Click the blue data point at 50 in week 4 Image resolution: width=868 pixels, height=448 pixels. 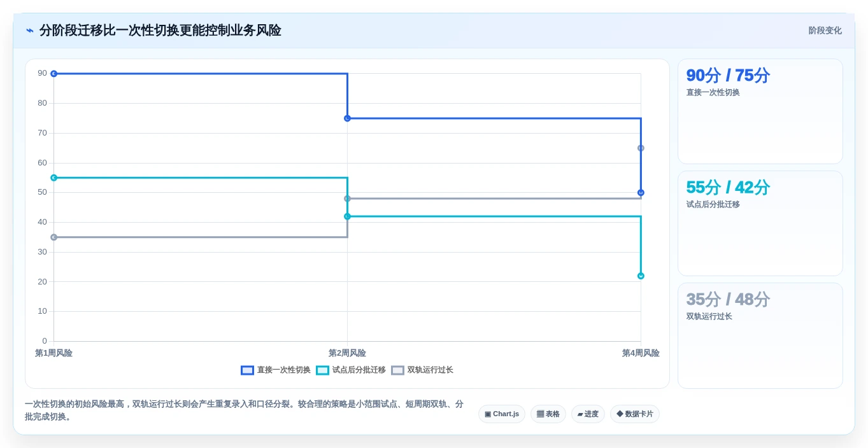click(x=641, y=192)
